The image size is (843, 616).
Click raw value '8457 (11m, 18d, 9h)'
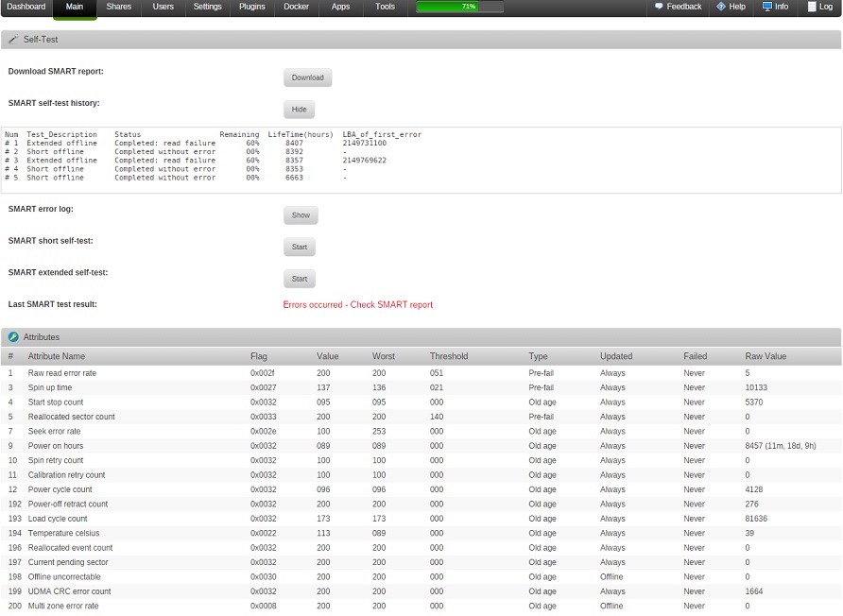tap(781, 446)
